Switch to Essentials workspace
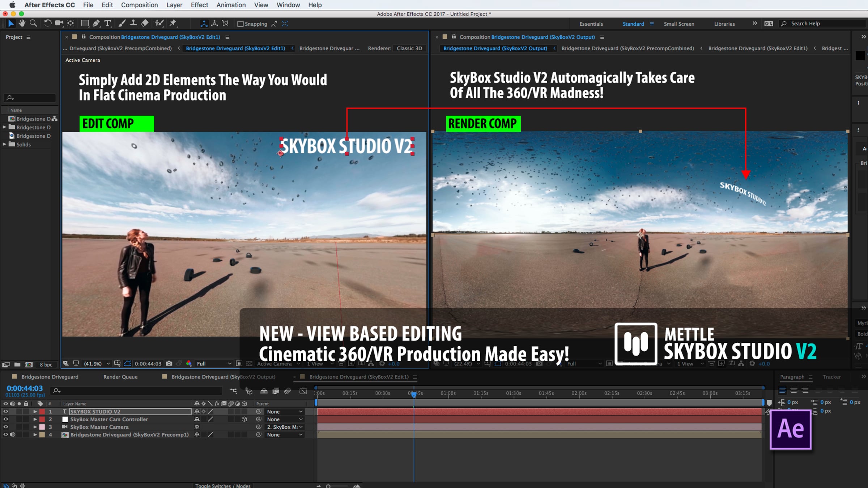Image resolution: width=868 pixels, height=488 pixels. coord(591,24)
